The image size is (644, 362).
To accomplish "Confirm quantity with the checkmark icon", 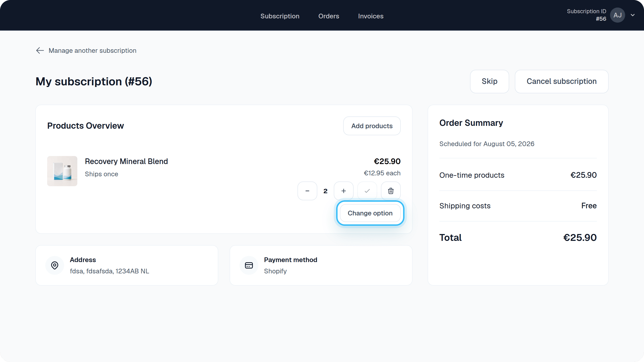I will (x=367, y=191).
